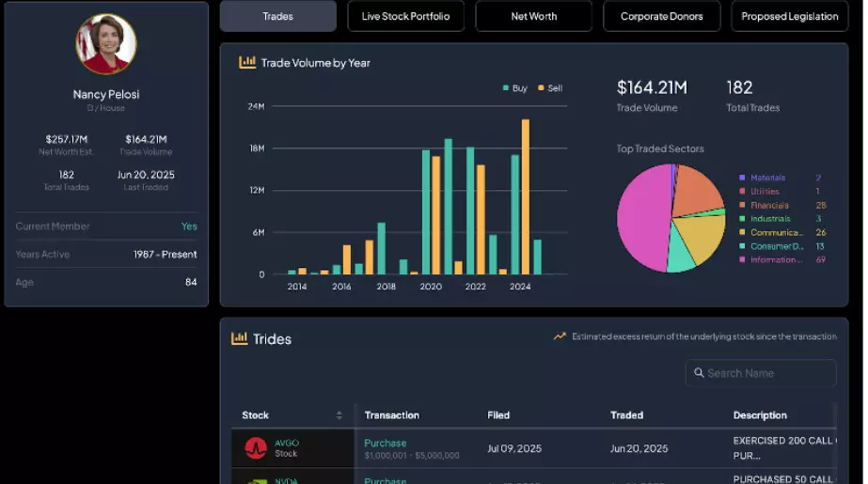Image resolution: width=868 pixels, height=484 pixels.
Task: Switch to the Net Worth tab
Action: point(533,17)
